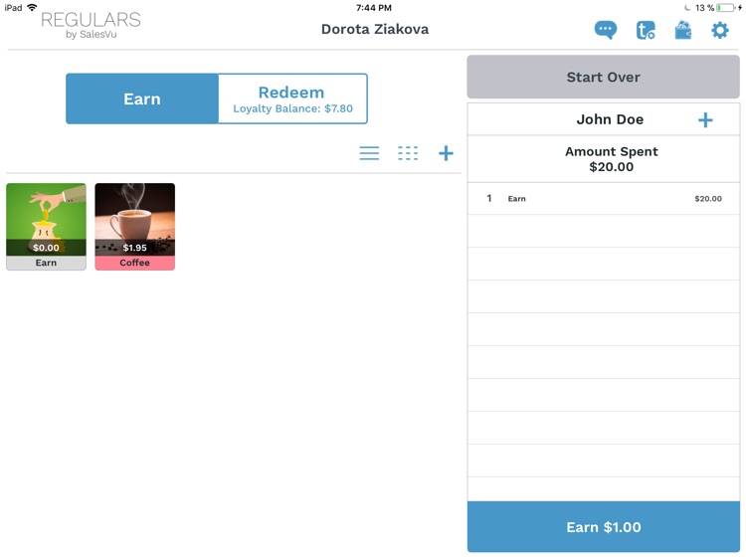The height and width of the screenshot is (560, 746).
Task: Choose the Coffee product tile
Action: 134,227
